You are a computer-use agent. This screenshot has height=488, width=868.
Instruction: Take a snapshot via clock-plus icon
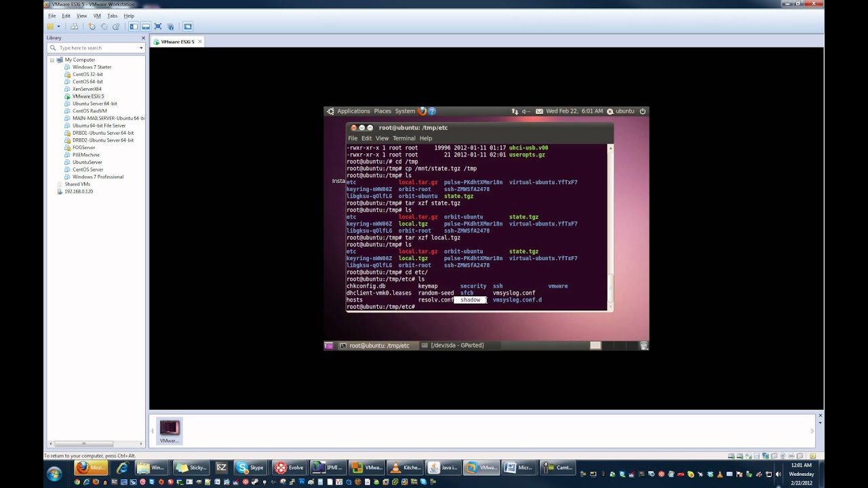click(x=92, y=26)
